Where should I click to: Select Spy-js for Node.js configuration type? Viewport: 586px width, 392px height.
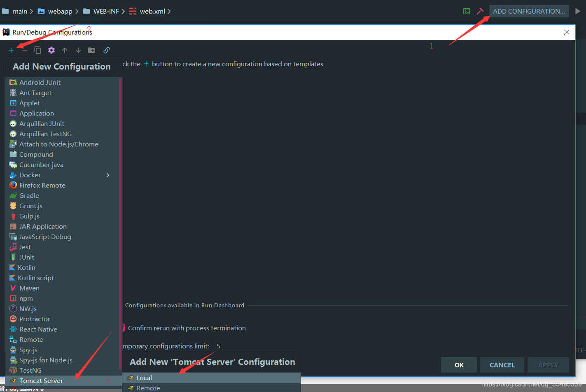62,360
